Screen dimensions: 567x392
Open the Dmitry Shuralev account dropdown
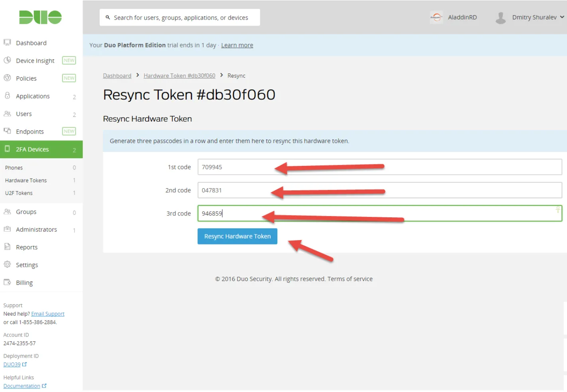538,17
